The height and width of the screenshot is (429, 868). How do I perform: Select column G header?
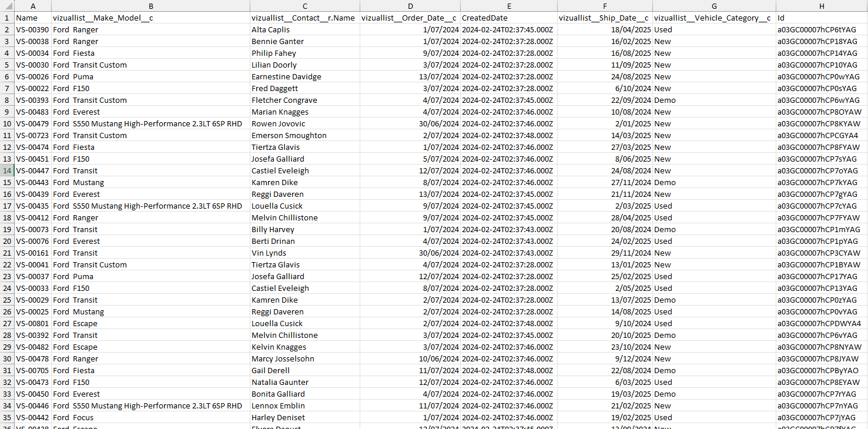[714, 6]
